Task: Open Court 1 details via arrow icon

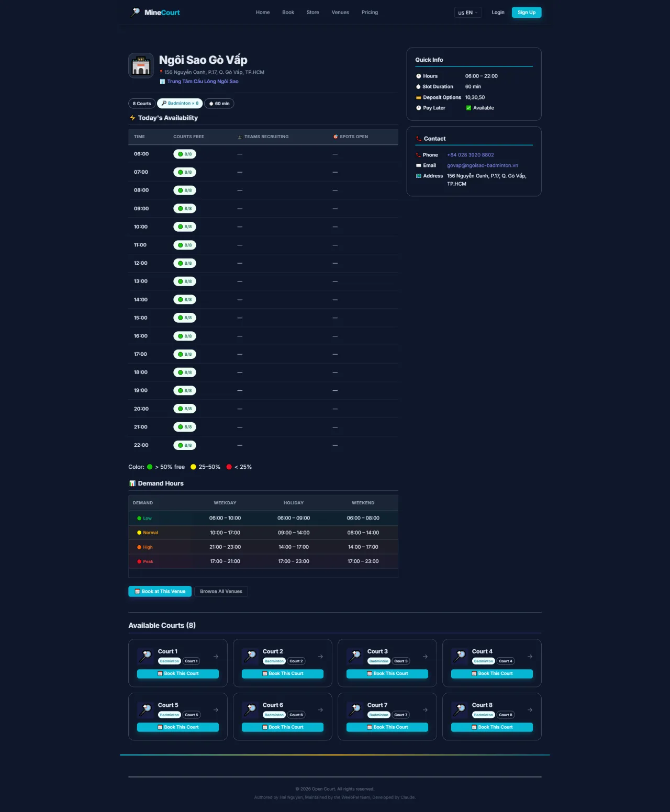Action: coord(216,657)
